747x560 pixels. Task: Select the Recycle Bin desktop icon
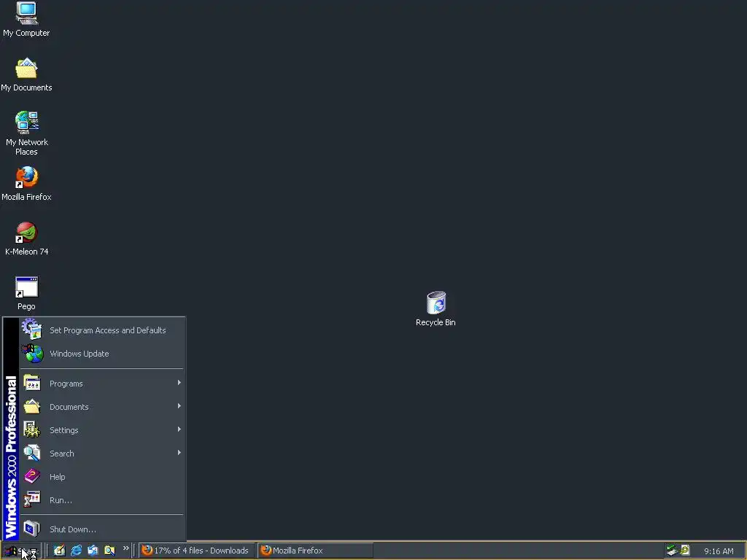[436, 308]
